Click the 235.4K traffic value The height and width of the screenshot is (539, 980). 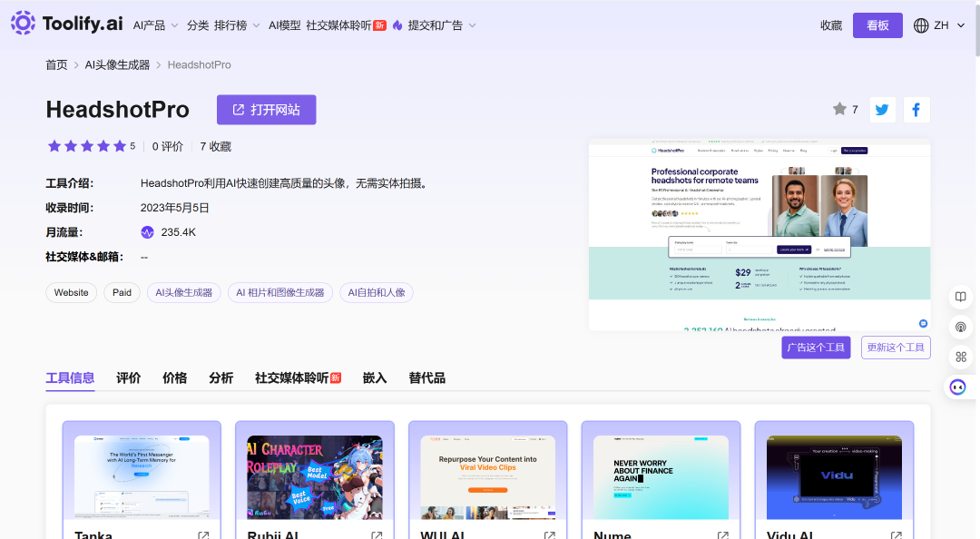click(179, 232)
